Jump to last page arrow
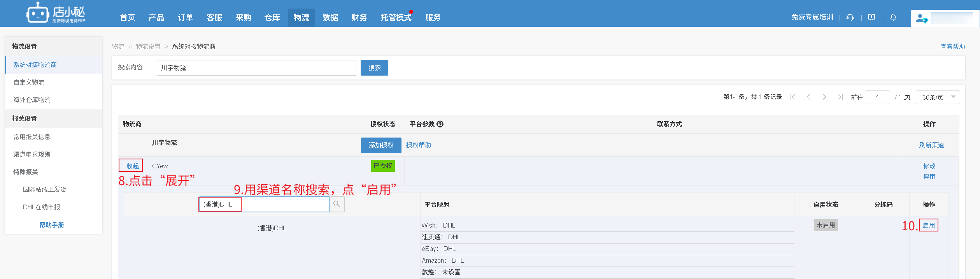980x279 pixels. [840, 97]
